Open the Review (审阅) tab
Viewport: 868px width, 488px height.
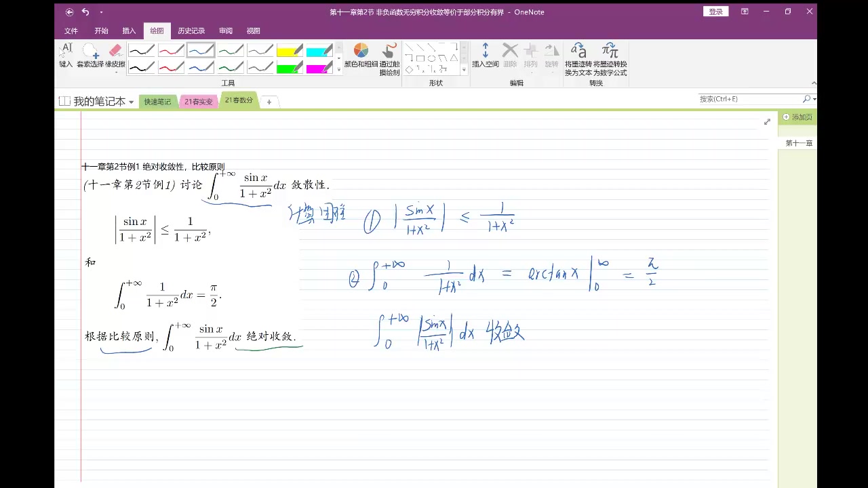pos(226,30)
